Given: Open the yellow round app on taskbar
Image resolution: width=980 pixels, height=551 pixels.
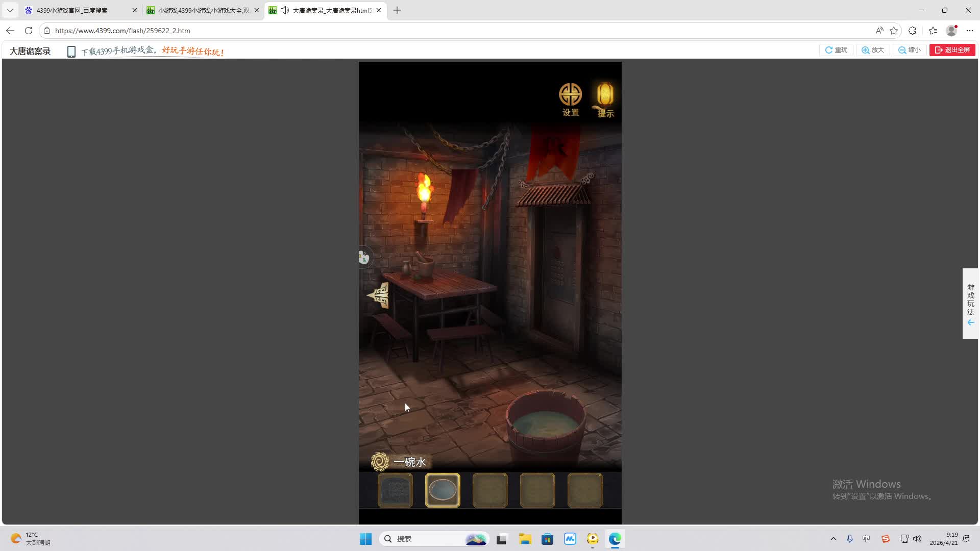Looking at the screenshot, I should coord(593,539).
